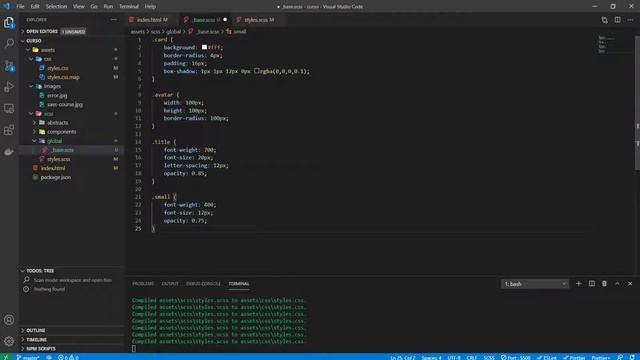Maximize the terminal panel with chevron up

[617, 284]
